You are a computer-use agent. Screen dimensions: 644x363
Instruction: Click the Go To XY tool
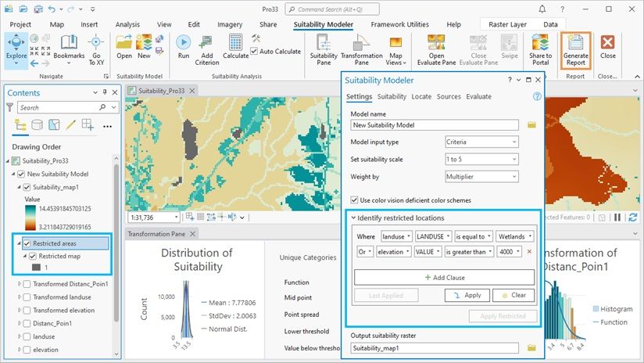(96, 50)
